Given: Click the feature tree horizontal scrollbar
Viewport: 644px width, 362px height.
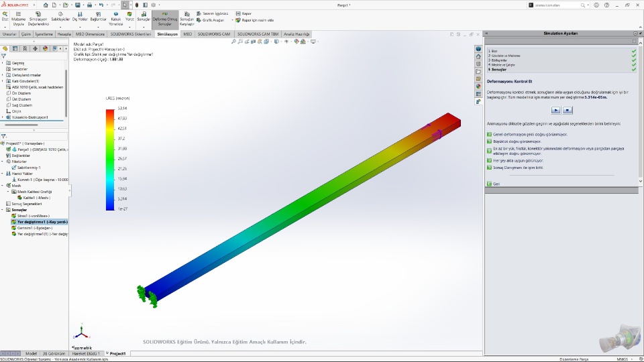Looking at the screenshot, I should [21, 125].
